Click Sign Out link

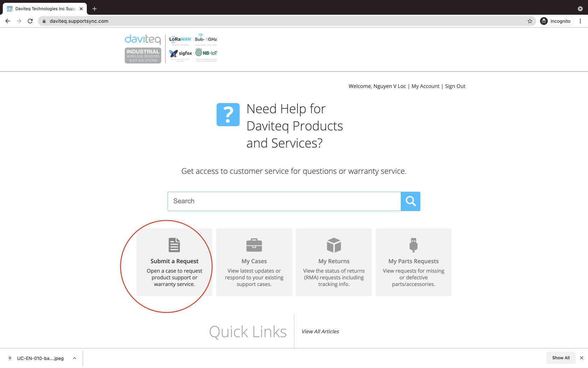[x=455, y=86]
